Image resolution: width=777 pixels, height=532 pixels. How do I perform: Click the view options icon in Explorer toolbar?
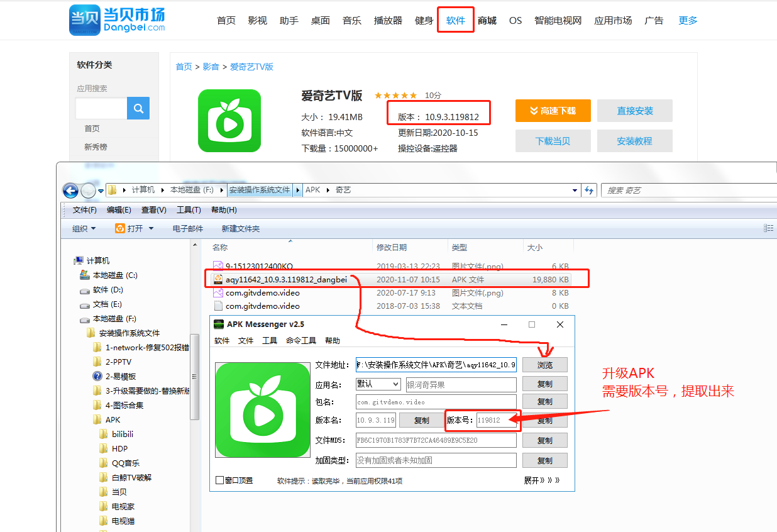click(768, 228)
